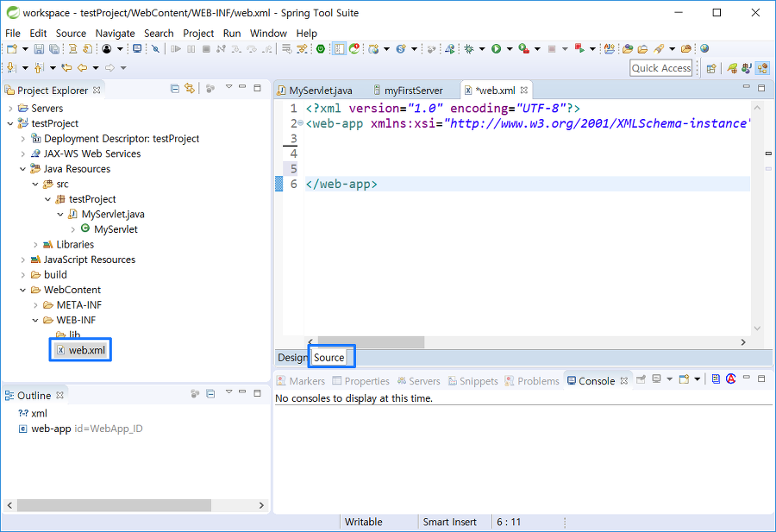
Task: Click the Open Perspective icon near Quick Access
Action: point(711,68)
